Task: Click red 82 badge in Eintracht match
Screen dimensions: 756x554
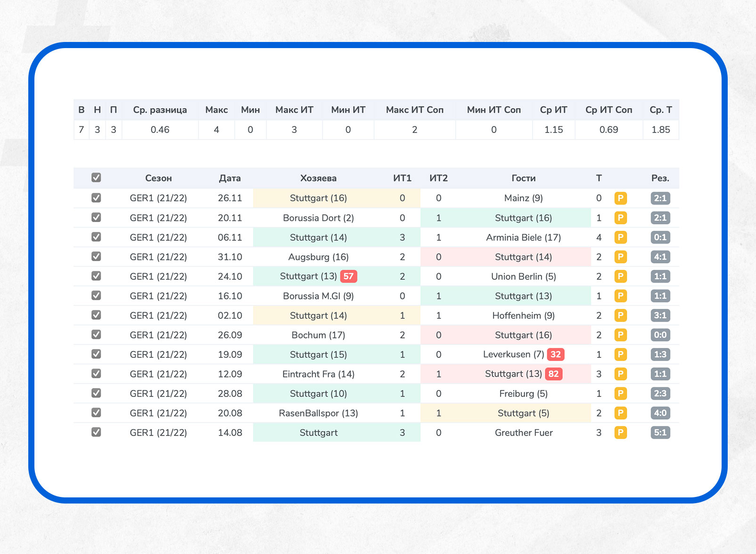Action: pyautogui.click(x=553, y=374)
